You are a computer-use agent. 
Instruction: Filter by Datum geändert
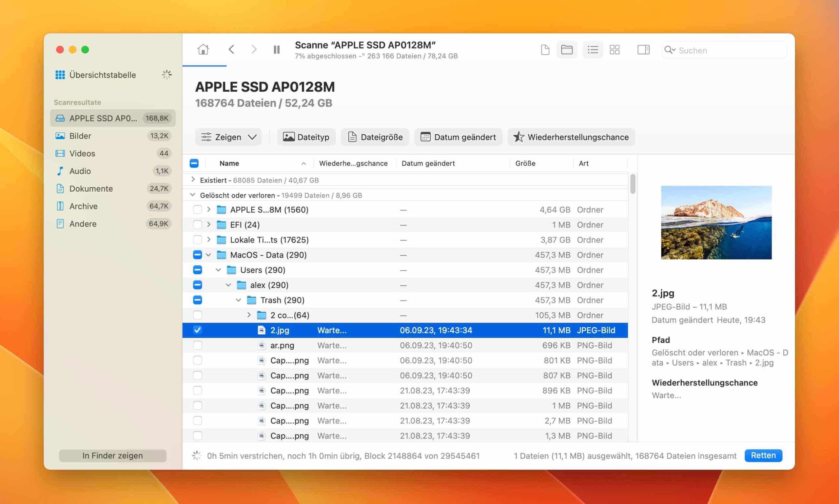(458, 137)
